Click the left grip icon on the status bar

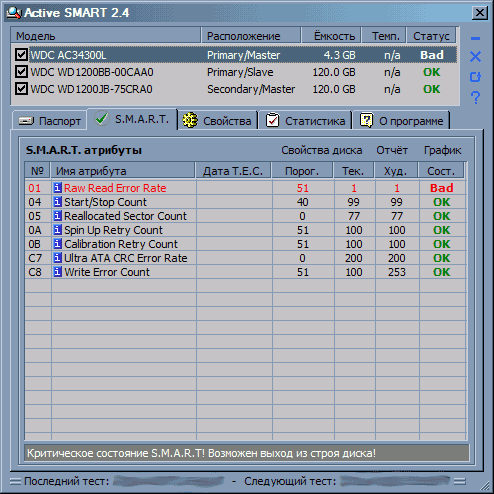click(x=15, y=481)
